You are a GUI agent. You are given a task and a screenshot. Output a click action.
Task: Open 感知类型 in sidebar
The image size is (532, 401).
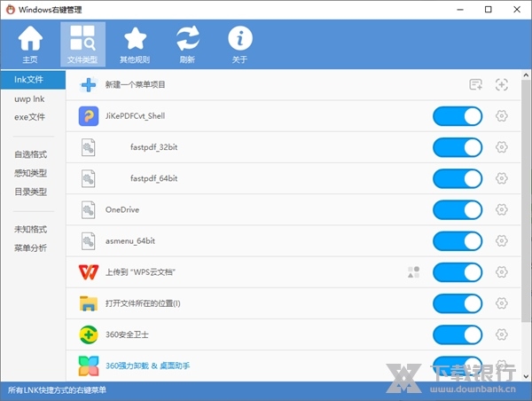click(x=30, y=173)
